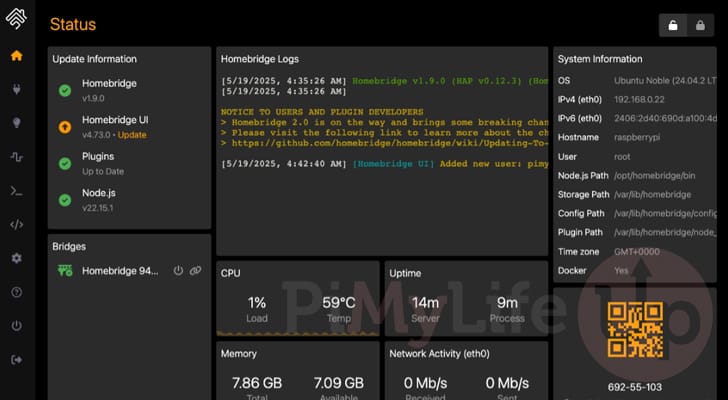The height and width of the screenshot is (400, 728).
Task: Click the System Information widget title
Action: pos(600,59)
